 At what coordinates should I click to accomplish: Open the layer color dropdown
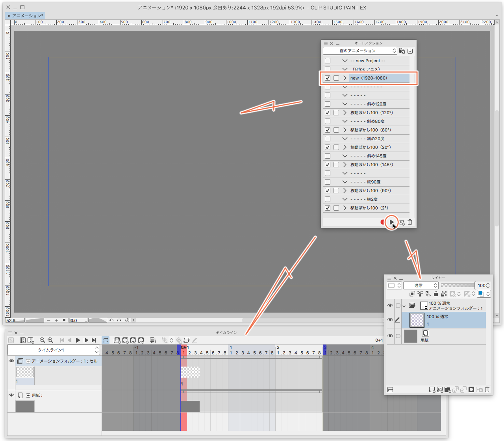coord(484,294)
